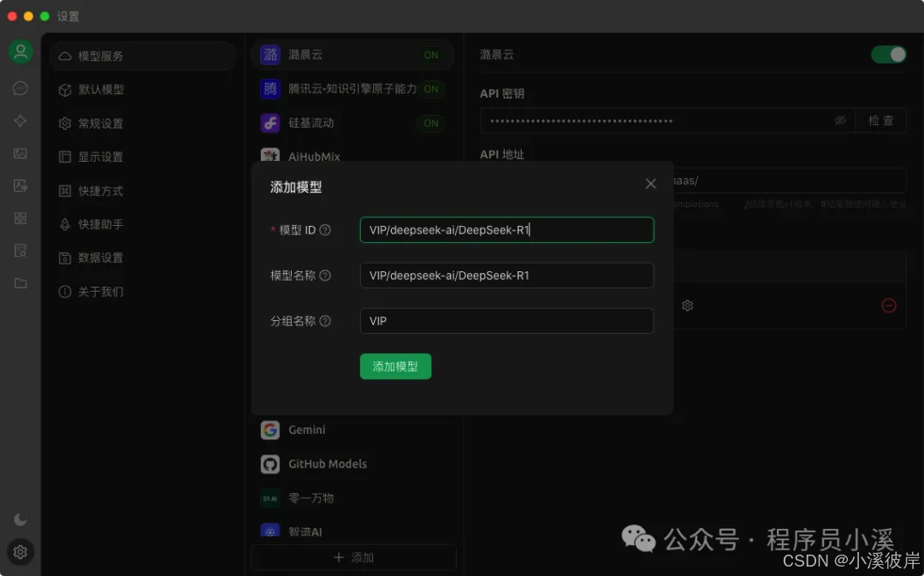This screenshot has width=924, height=576.
Task: Open 显示设置 settings section
Action: coord(143,157)
